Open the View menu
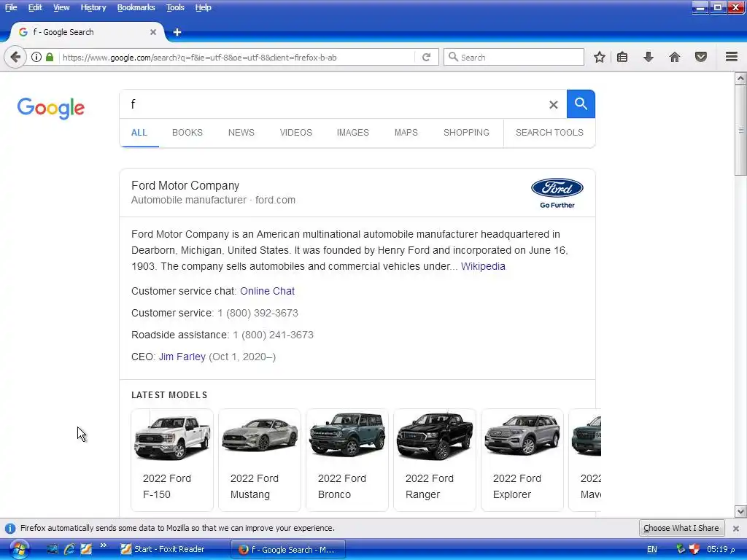 tap(61, 7)
